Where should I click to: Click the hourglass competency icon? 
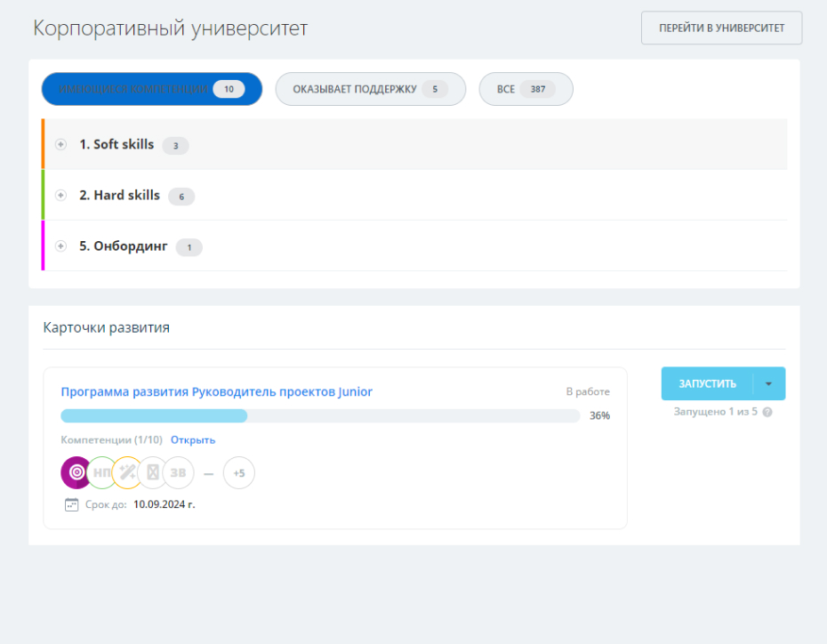coord(152,472)
